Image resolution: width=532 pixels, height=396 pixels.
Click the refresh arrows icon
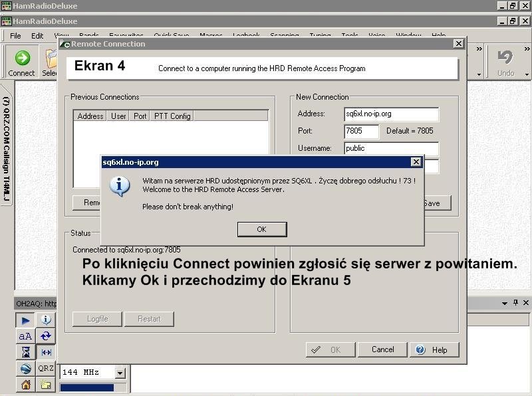pyautogui.click(x=45, y=336)
